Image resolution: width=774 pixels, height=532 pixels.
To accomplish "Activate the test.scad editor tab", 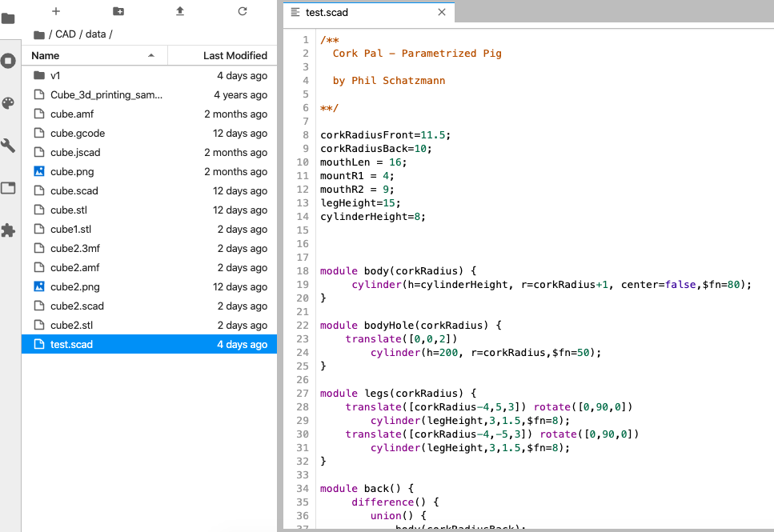I will coord(369,12).
